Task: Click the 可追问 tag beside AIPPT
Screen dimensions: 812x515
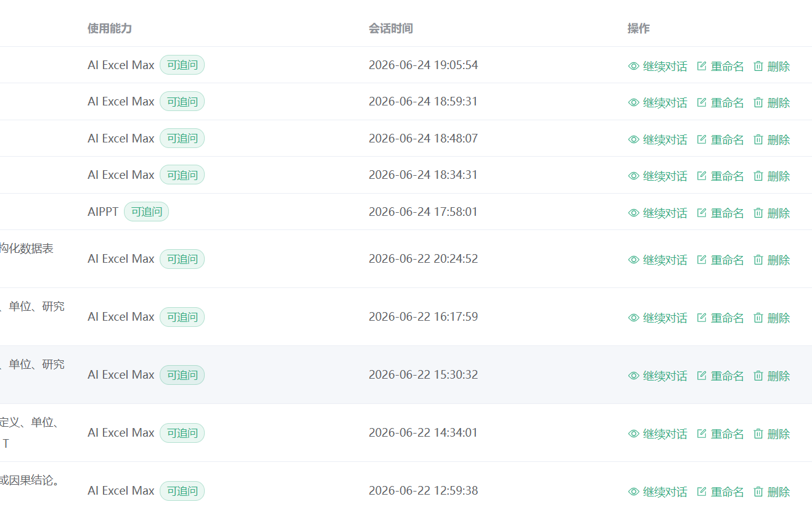Action: click(146, 212)
